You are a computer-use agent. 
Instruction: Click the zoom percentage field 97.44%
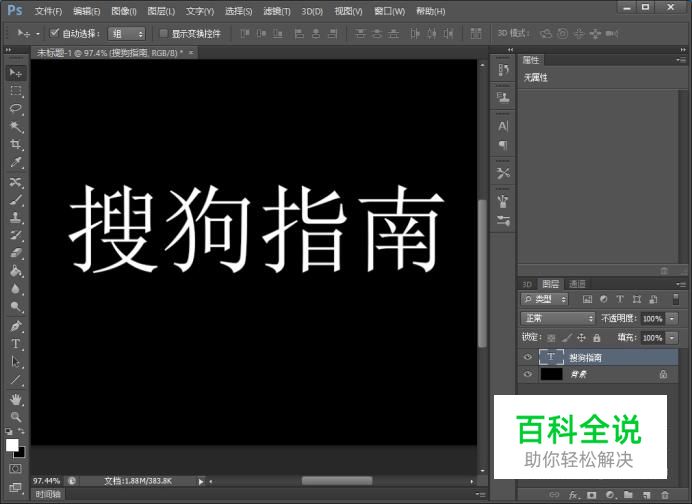coord(46,481)
